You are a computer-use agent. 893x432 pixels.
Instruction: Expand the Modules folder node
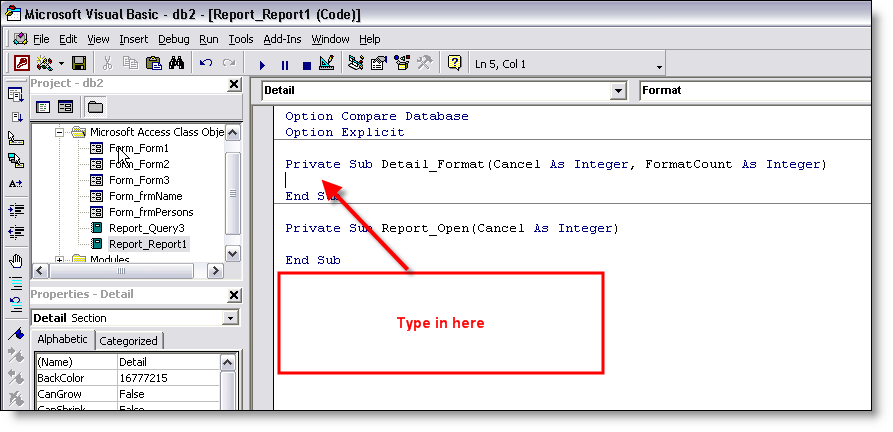pyautogui.click(x=59, y=260)
